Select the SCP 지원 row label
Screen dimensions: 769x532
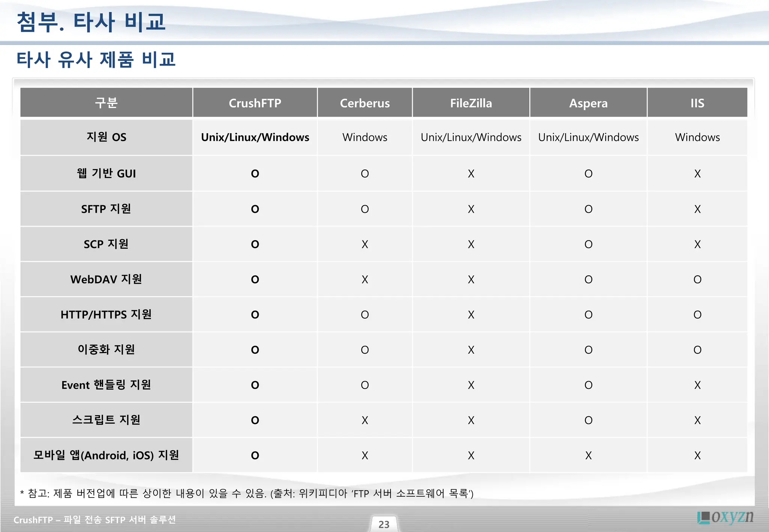tap(106, 244)
